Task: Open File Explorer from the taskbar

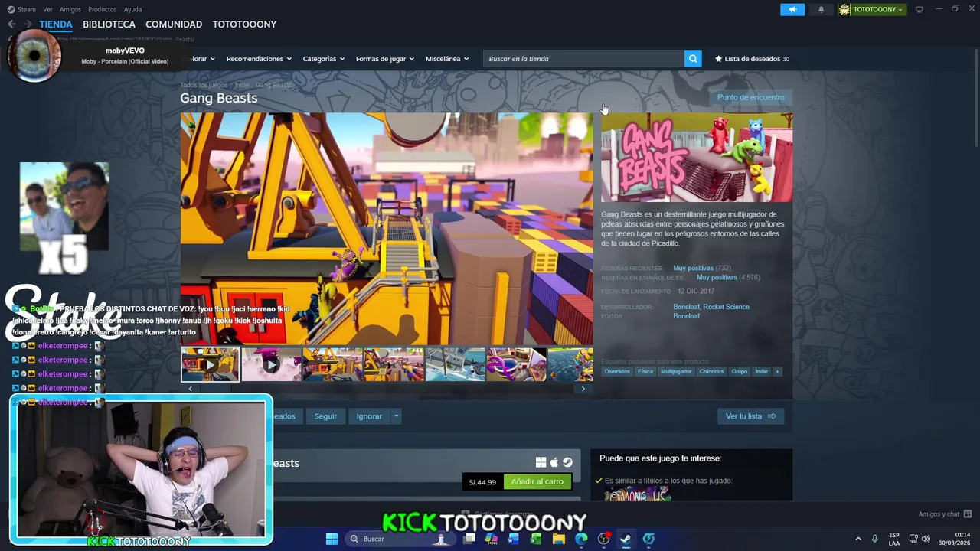Action: pos(559,539)
